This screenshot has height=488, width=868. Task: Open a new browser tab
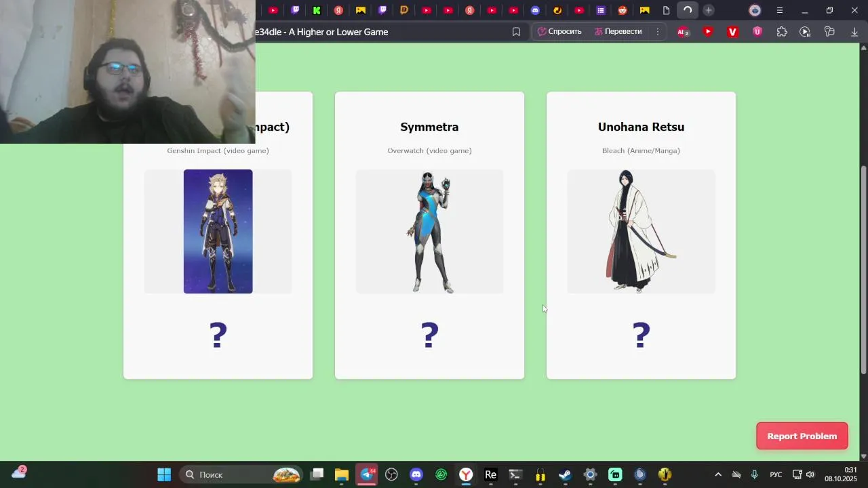click(x=709, y=10)
